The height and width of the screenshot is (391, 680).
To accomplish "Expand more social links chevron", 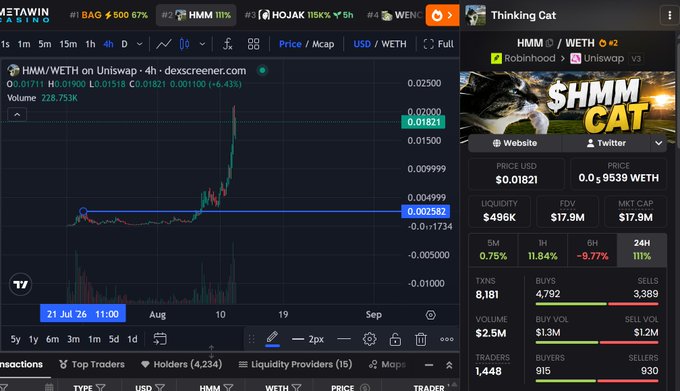I will point(658,143).
